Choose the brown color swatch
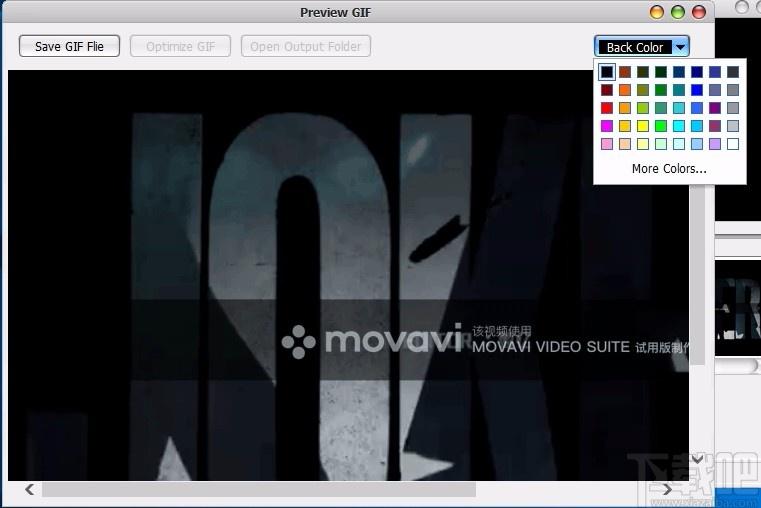761x508 pixels. click(625, 72)
